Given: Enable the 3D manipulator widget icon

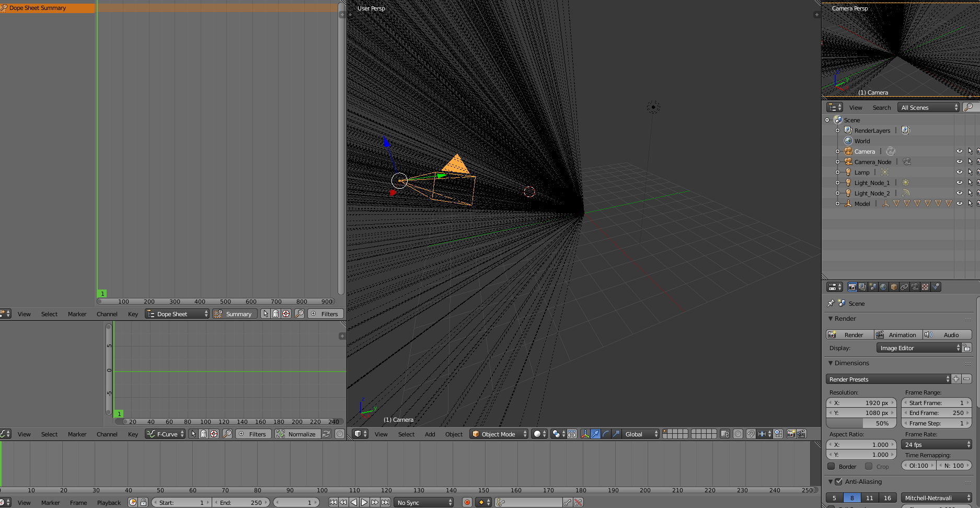Looking at the screenshot, I should click(585, 434).
